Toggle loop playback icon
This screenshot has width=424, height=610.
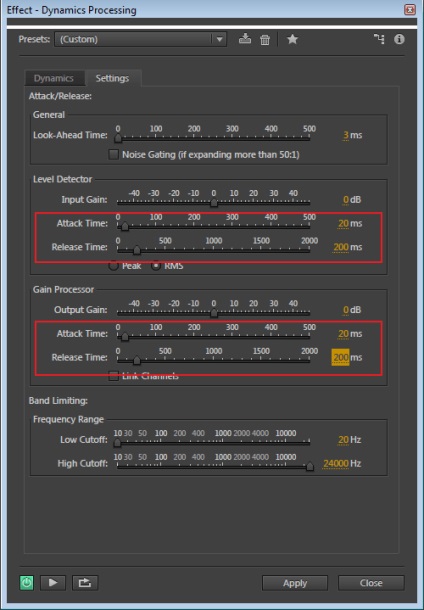coord(85,582)
